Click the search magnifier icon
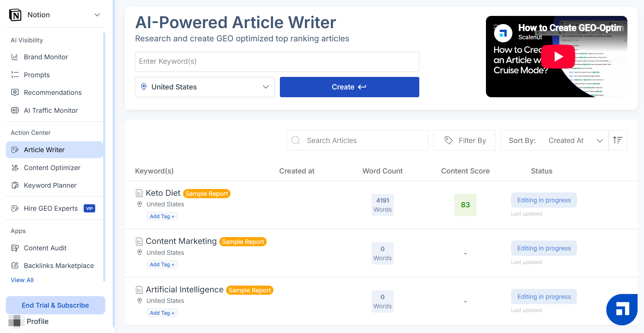The height and width of the screenshot is (333, 644). (296, 140)
